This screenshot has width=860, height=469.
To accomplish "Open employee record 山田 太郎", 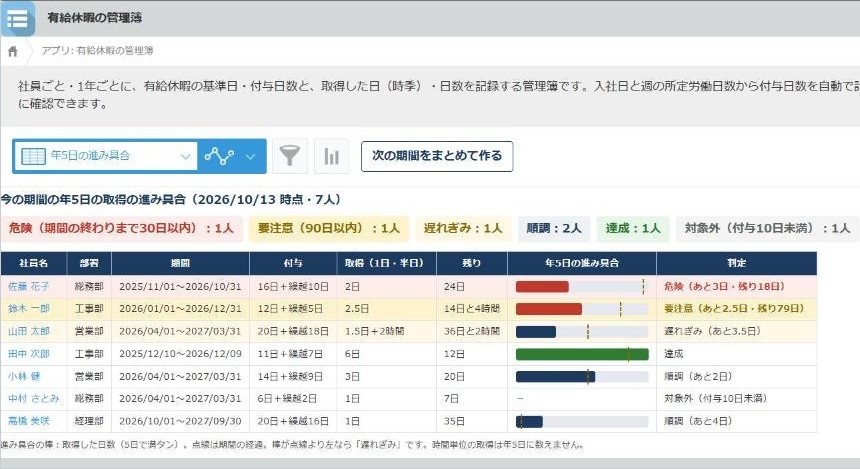I will [x=29, y=331].
